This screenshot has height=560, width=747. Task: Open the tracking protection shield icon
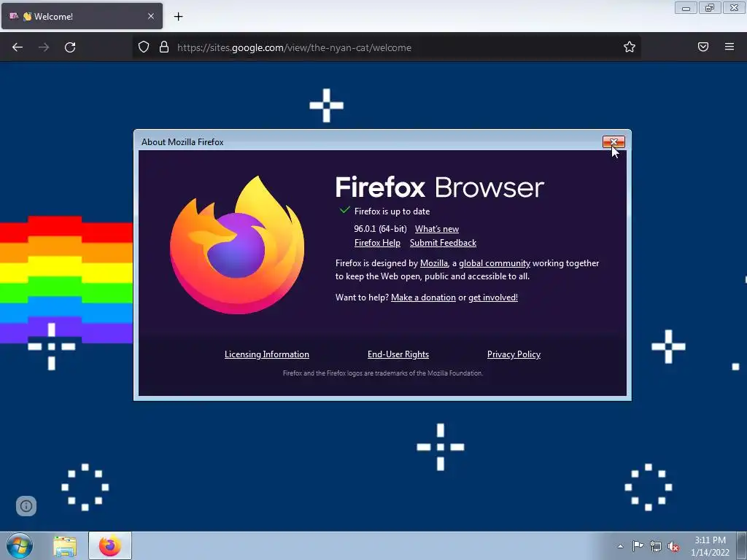[144, 47]
